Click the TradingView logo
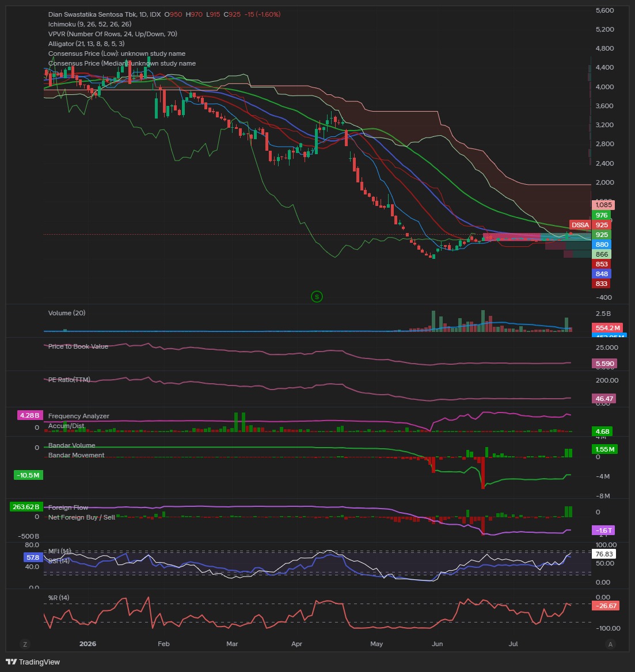The height and width of the screenshot is (672, 635). coord(33,662)
